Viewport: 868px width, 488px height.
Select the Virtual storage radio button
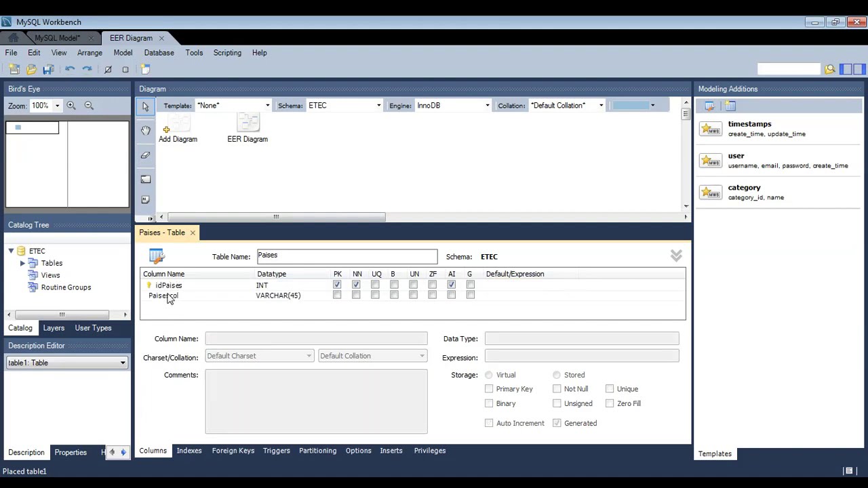click(489, 375)
